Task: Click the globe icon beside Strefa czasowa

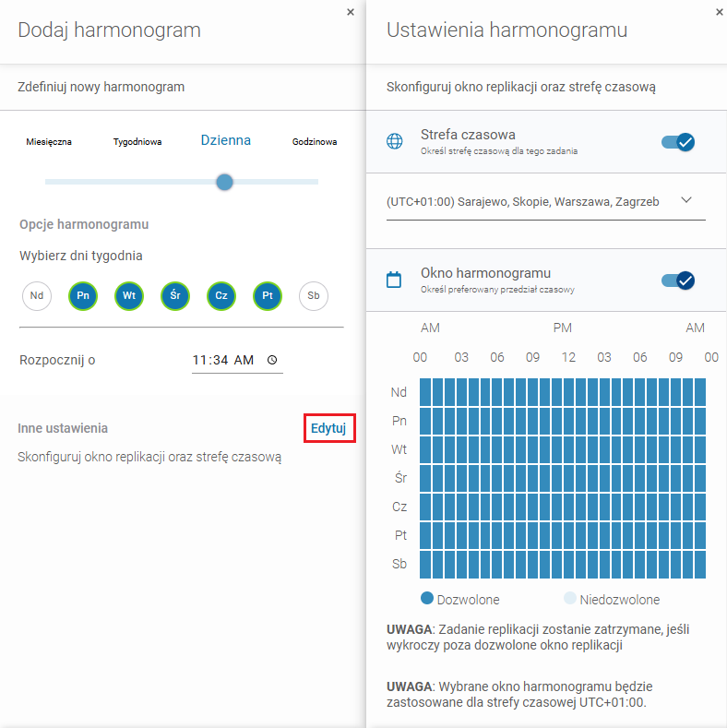Action: click(395, 141)
